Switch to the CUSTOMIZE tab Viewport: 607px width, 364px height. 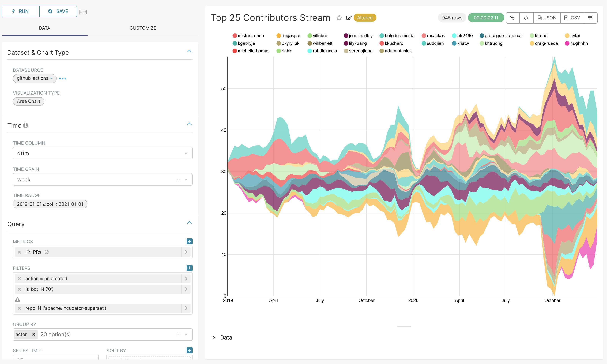click(143, 28)
